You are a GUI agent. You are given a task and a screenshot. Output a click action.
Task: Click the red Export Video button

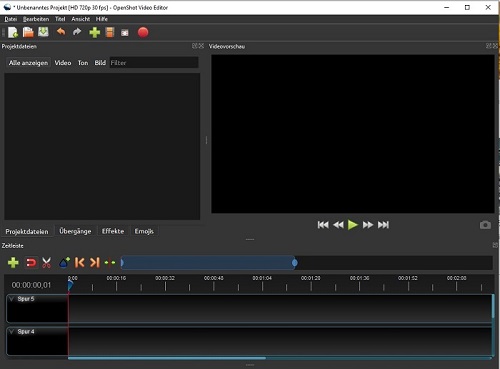[143, 32]
